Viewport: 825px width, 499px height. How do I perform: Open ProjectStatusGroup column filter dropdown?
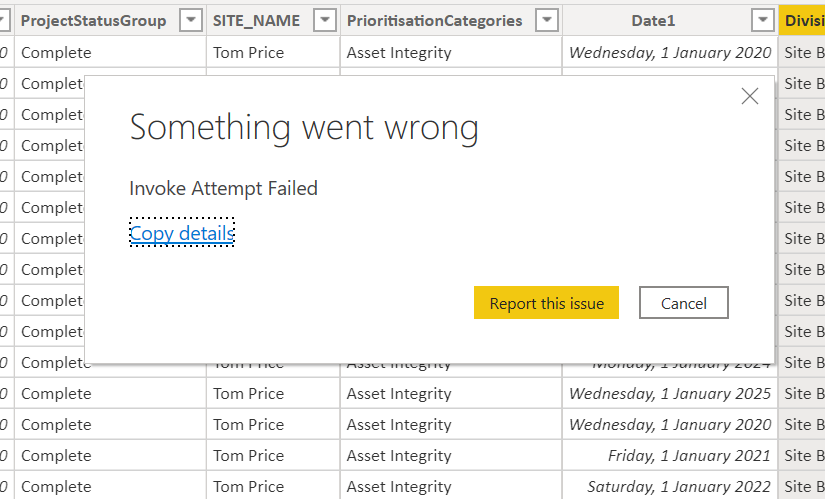(190, 21)
